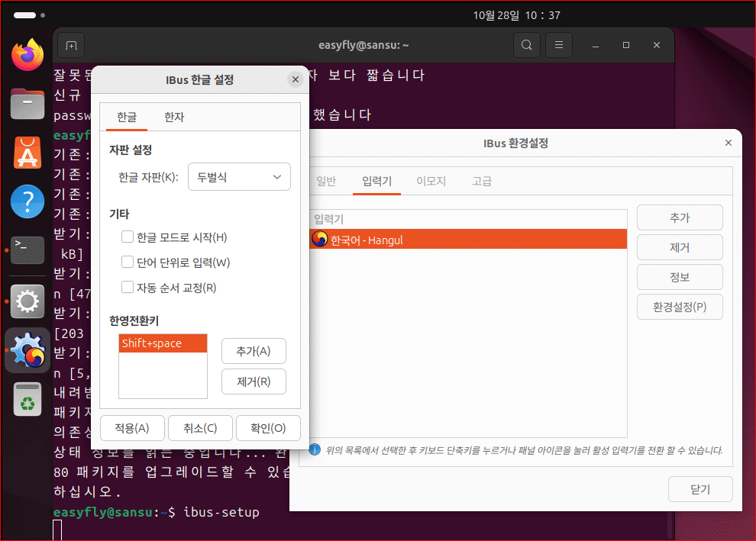This screenshot has height=541, width=756.
Task: Click the 입력기 list column header
Action: pos(468,219)
